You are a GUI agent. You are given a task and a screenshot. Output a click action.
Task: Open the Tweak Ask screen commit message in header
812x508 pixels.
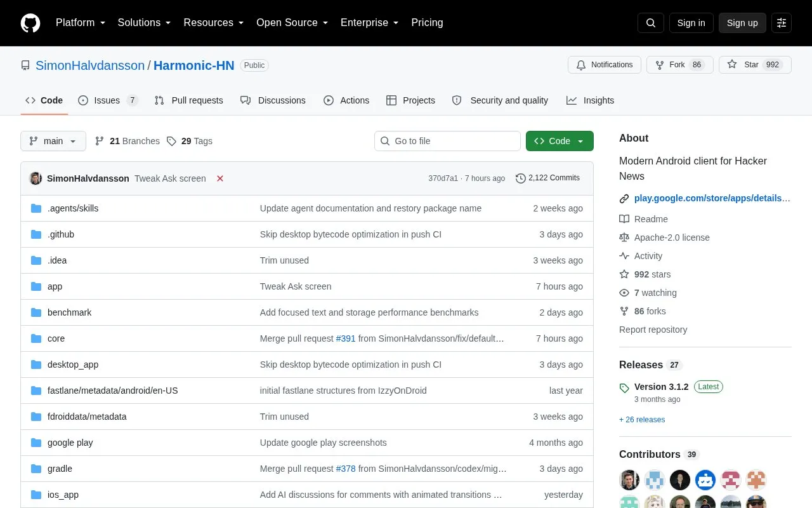(x=170, y=178)
